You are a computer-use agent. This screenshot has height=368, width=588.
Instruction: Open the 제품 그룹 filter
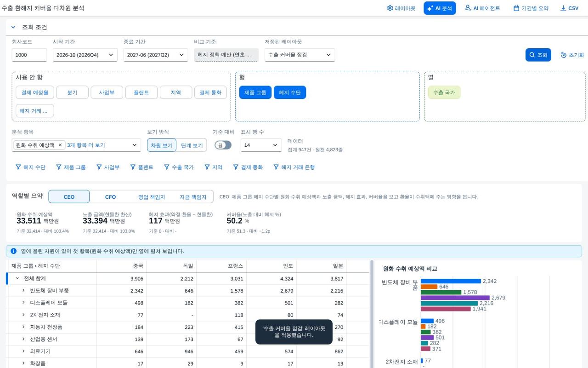click(x=71, y=167)
